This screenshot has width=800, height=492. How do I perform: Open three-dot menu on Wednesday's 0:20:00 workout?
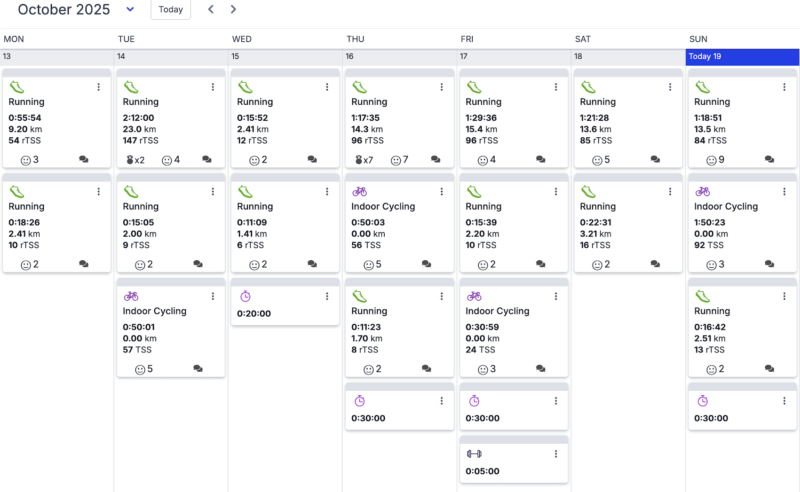(327, 296)
